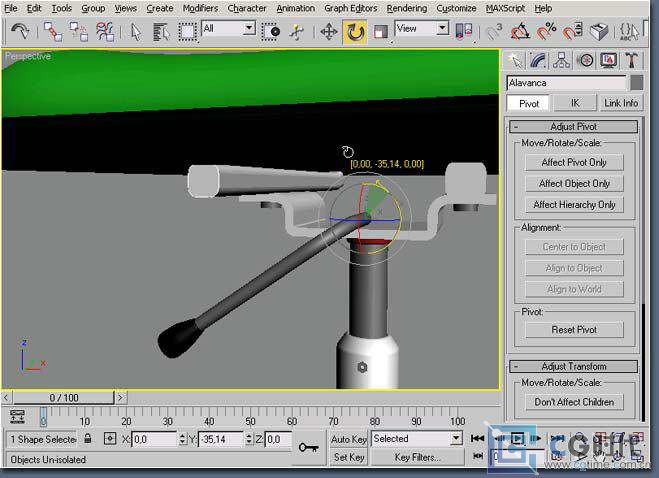659x478 pixels.
Task: Toggle the Affect Hierarchy Only button
Action: (x=574, y=204)
